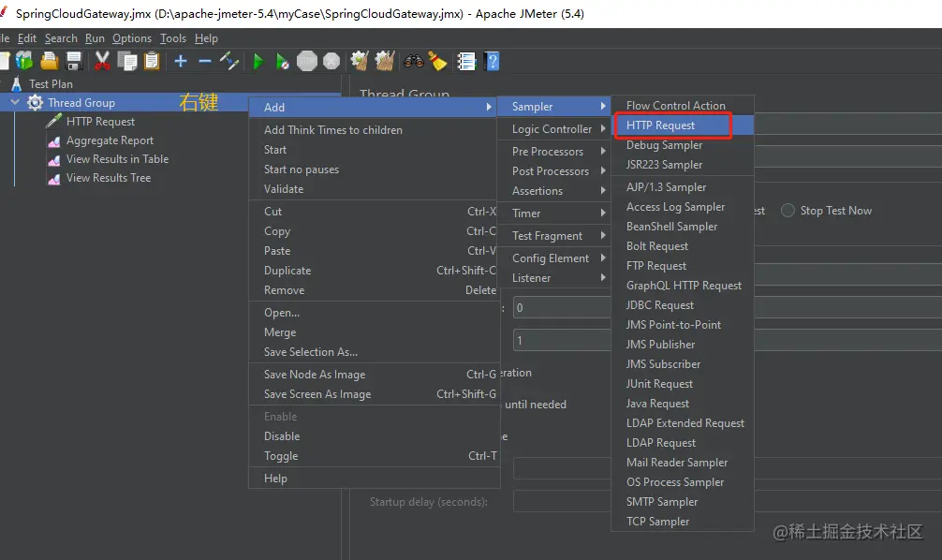Click the Search binoculars icon
The height and width of the screenshot is (560, 942).
(413, 61)
